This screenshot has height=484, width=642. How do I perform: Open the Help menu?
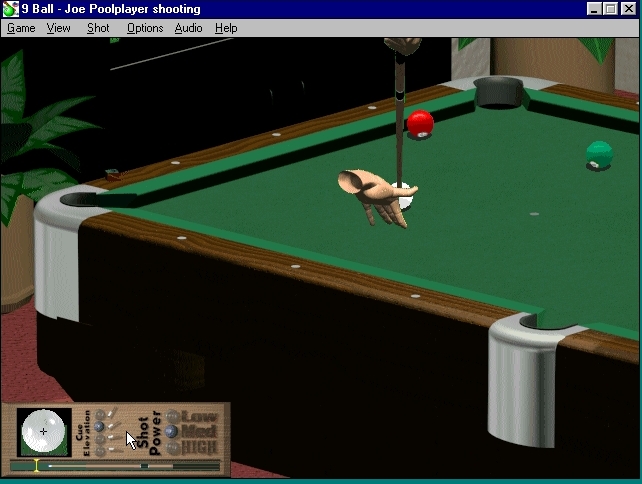point(226,28)
